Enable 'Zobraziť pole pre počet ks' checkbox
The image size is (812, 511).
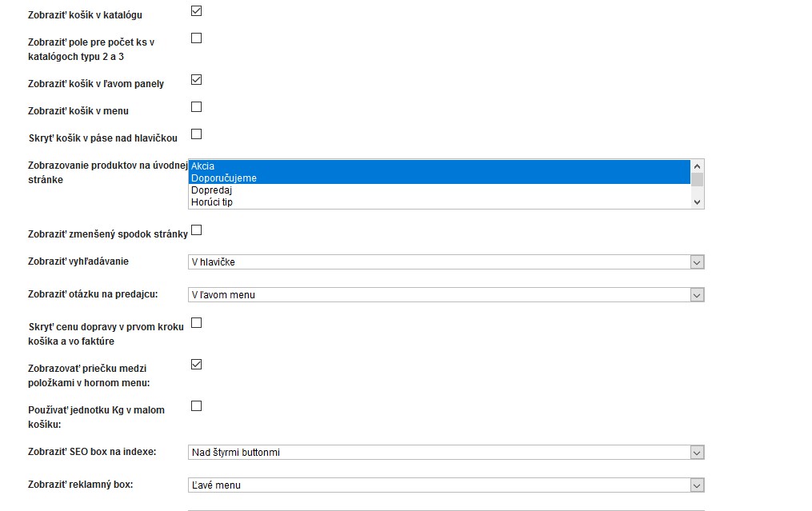click(196, 38)
